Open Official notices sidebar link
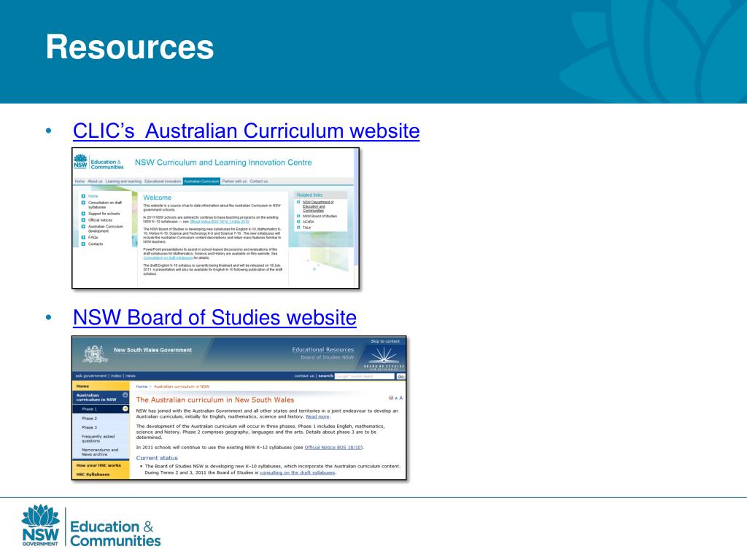 point(100,220)
